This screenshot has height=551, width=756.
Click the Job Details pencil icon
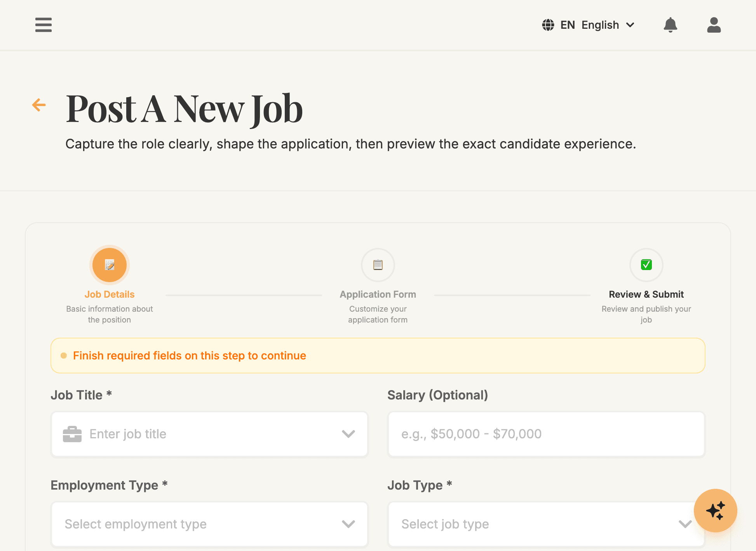click(x=109, y=265)
